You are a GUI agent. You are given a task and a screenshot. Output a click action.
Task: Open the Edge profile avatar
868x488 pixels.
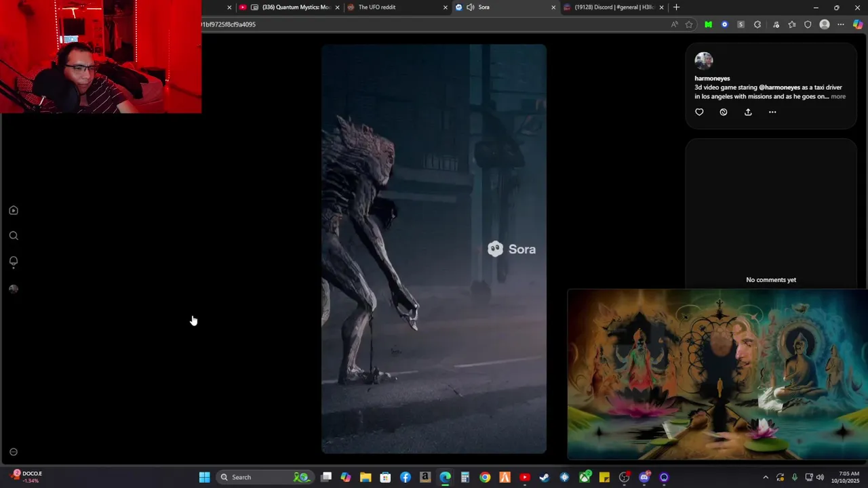(x=825, y=24)
